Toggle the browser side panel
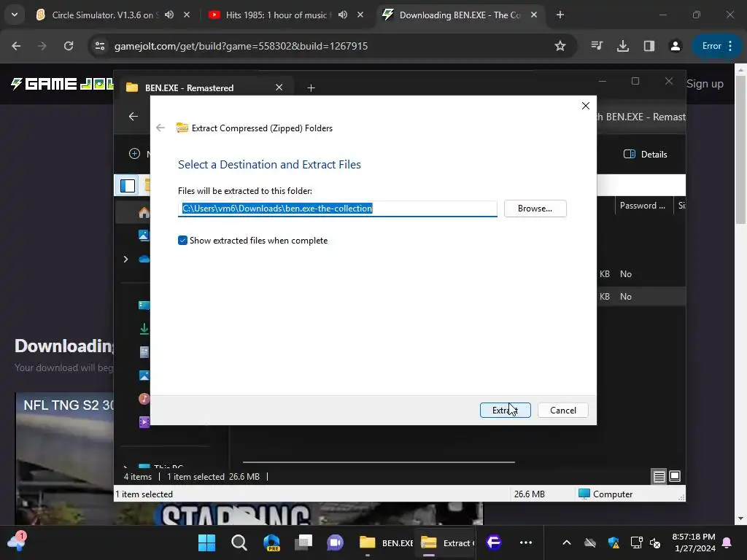Screen dimensions: 747x560 649,46
